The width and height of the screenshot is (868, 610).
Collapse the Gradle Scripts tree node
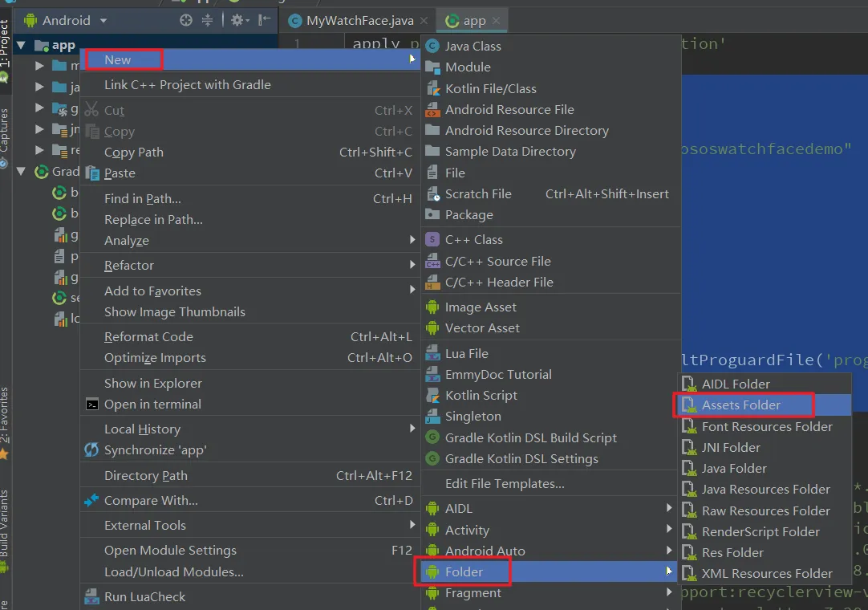(x=21, y=172)
